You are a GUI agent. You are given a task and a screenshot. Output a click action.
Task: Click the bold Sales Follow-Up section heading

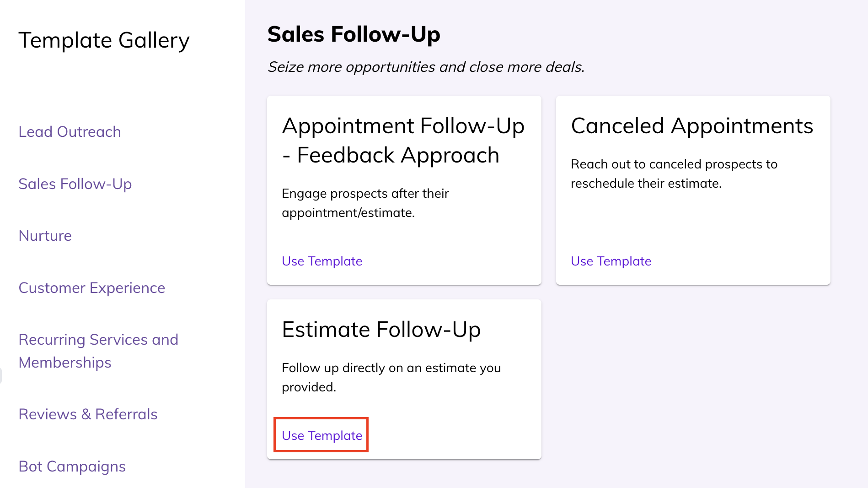(354, 34)
